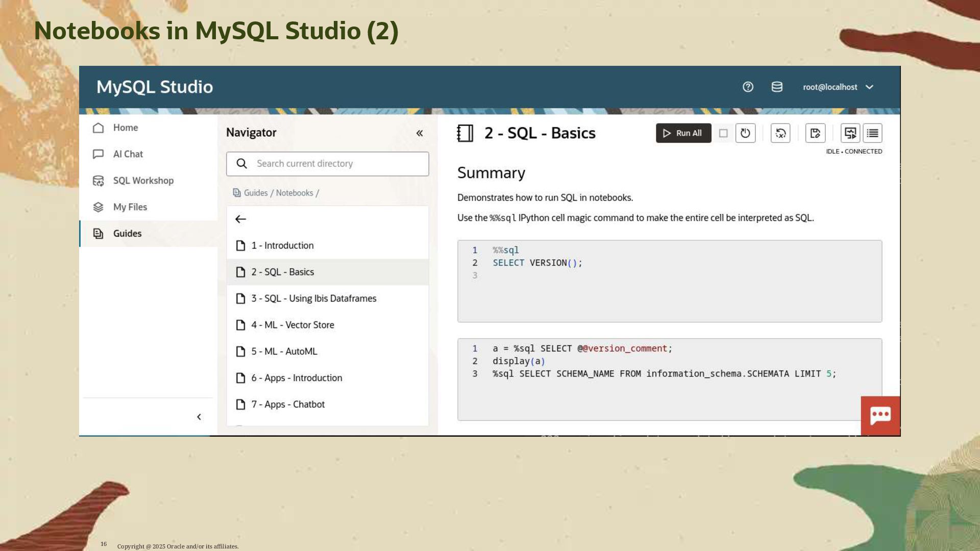This screenshot has height=551, width=980.
Task: Go back using navigator left arrow
Action: tap(240, 219)
